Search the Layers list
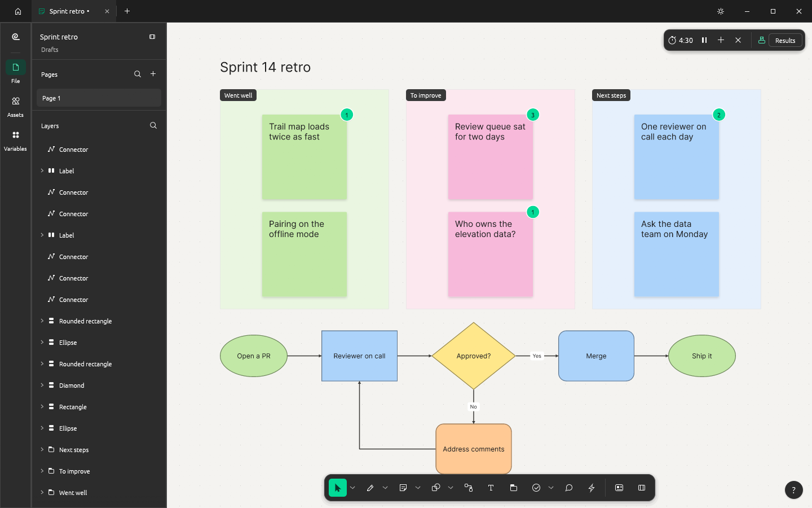Viewport: 812px width, 508px height. [x=153, y=125]
